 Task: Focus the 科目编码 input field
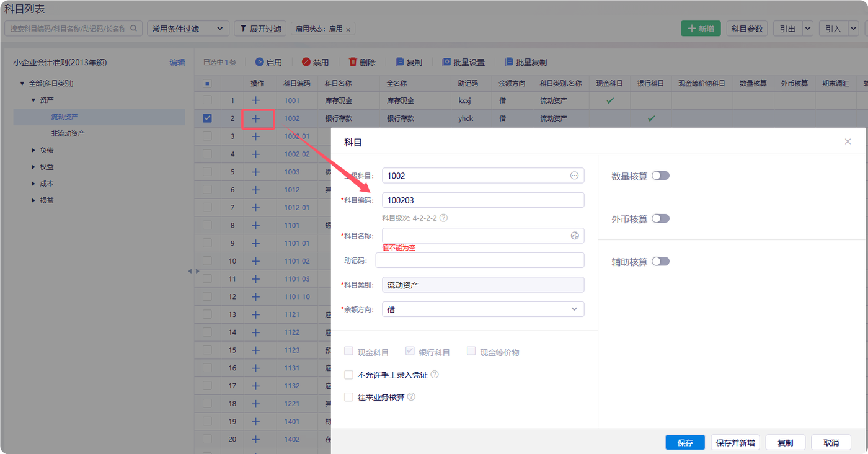point(483,200)
